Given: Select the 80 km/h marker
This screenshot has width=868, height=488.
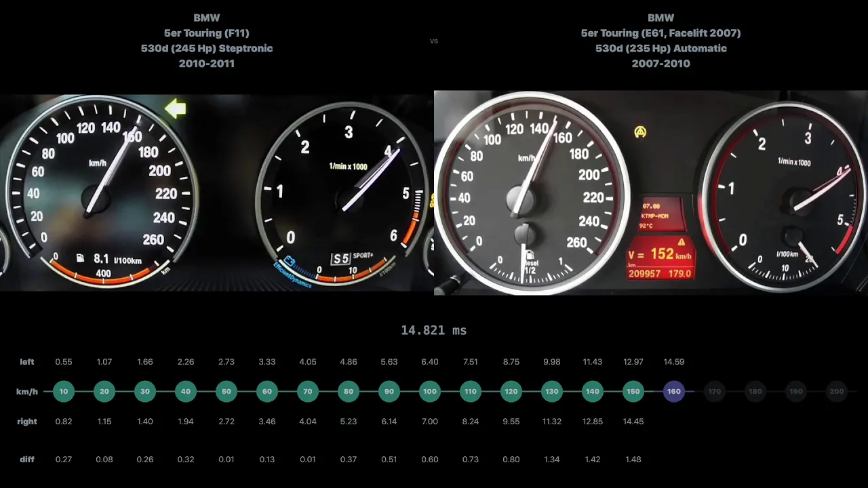Looking at the screenshot, I should click(x=349, y=392).
